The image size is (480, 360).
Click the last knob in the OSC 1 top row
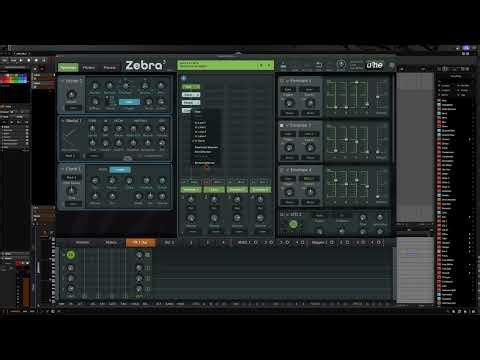pos(161,86)
